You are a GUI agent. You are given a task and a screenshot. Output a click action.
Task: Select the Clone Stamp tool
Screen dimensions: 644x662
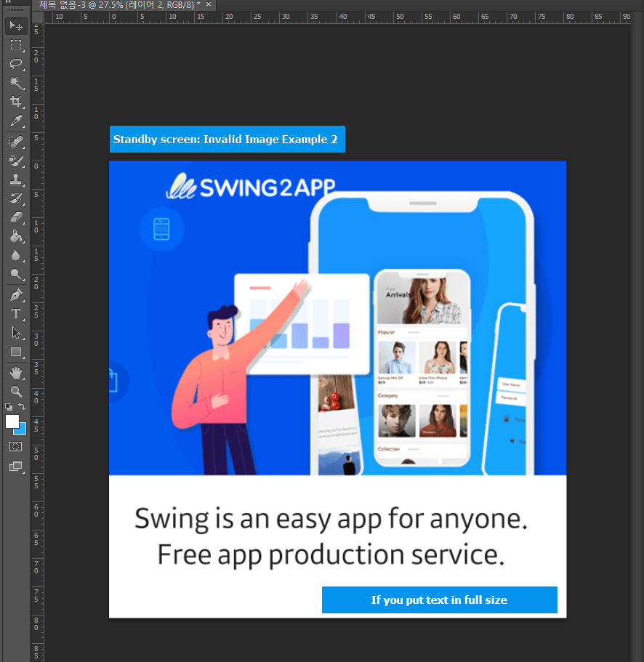point(16,179)
